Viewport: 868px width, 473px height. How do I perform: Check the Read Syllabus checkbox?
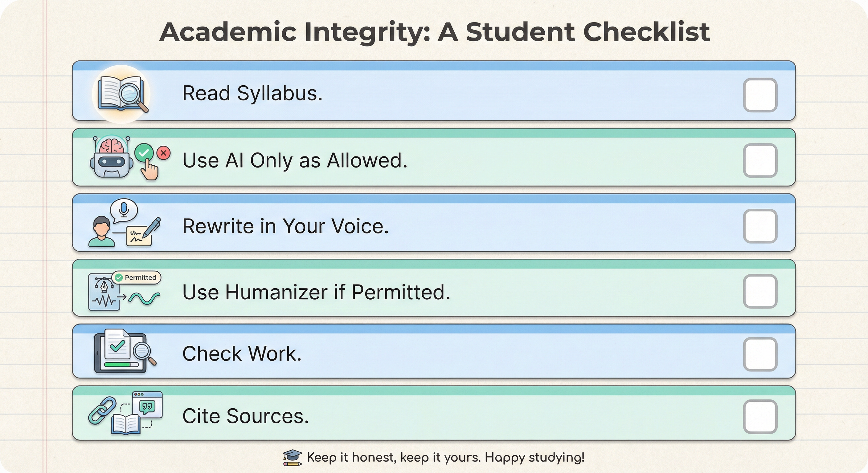760,95
